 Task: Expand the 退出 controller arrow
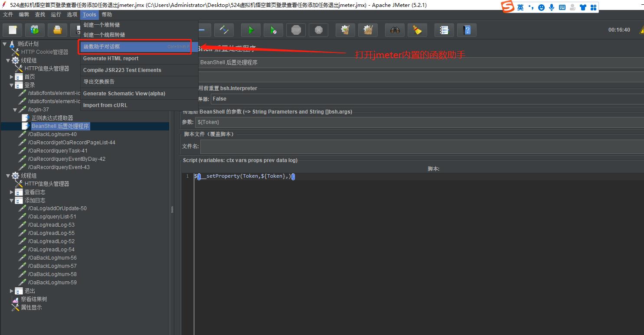(x=12, y=291)
